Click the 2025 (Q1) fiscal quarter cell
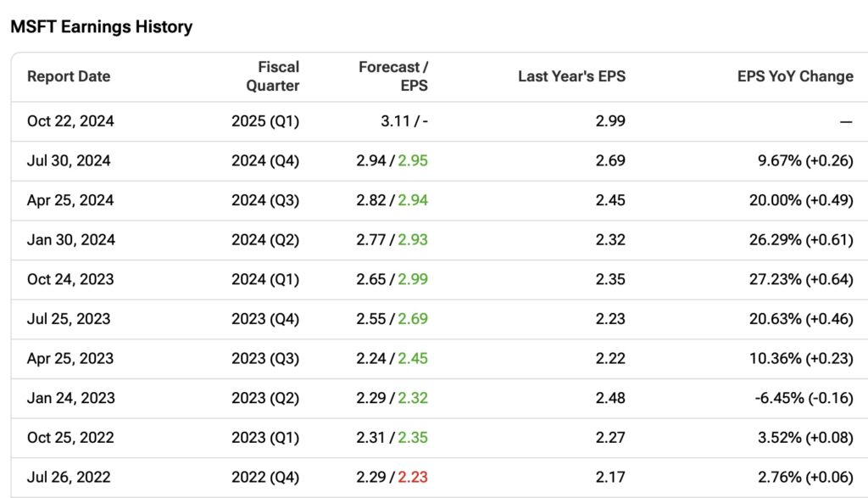Image resolution: width=868 pixels, height=498 pixels. click(x=265, y=121)
